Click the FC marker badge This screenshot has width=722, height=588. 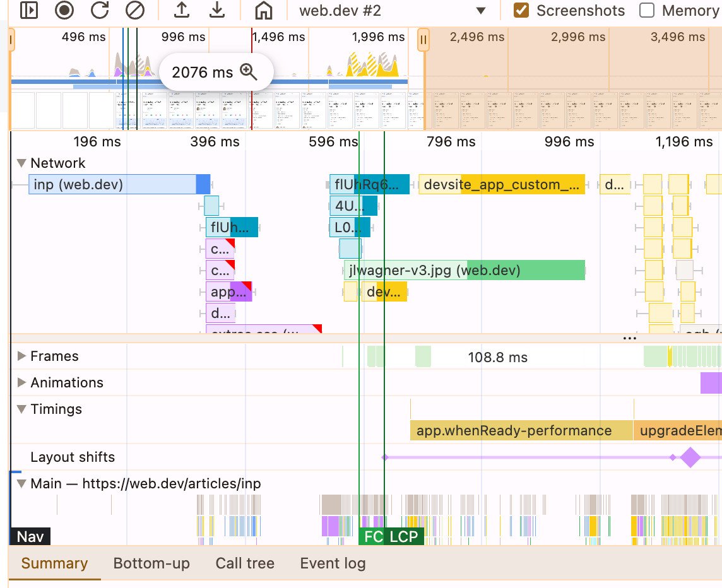[371, 536]
